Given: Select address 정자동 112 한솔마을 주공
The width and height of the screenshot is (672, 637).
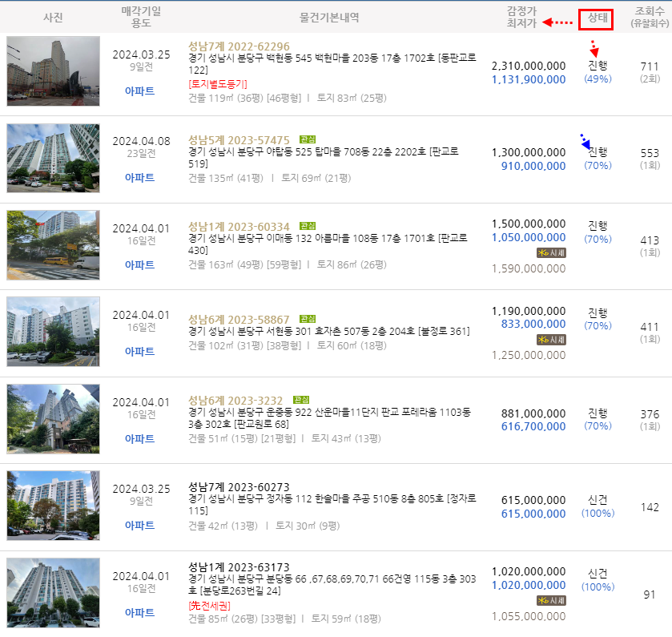Looking at the screenshot, I should [332, 505].
